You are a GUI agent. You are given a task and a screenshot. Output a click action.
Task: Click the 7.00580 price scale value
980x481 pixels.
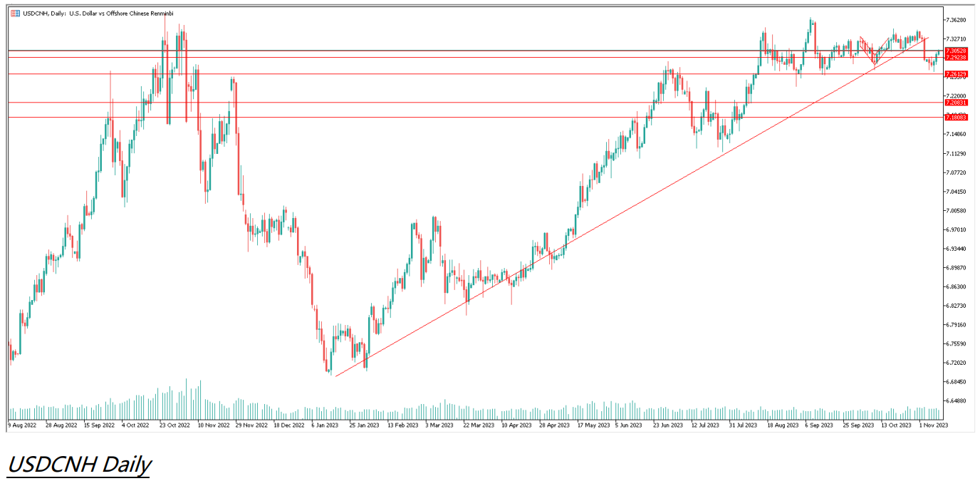(x=955, y=211)
